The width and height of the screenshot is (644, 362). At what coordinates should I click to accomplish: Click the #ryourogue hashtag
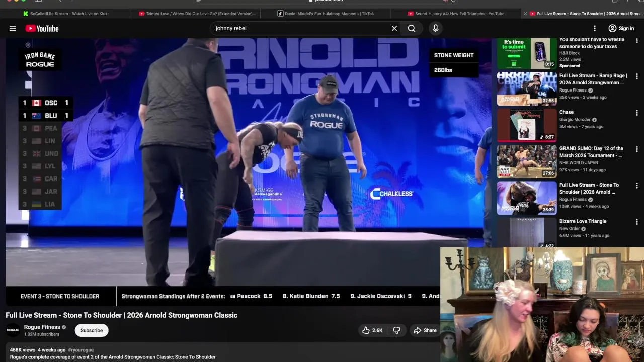pyautogui.click(x=80, y=350)
